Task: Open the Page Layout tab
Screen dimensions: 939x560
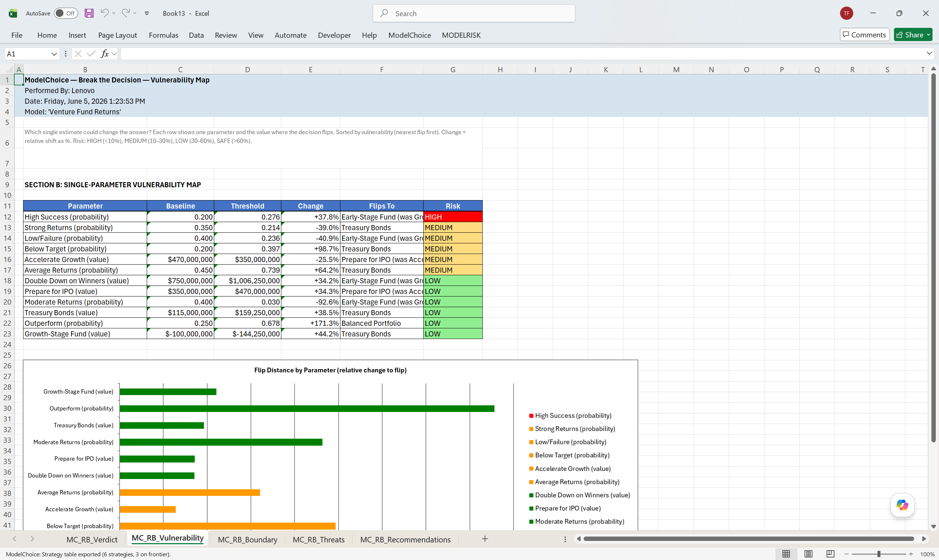Action: 117,35
